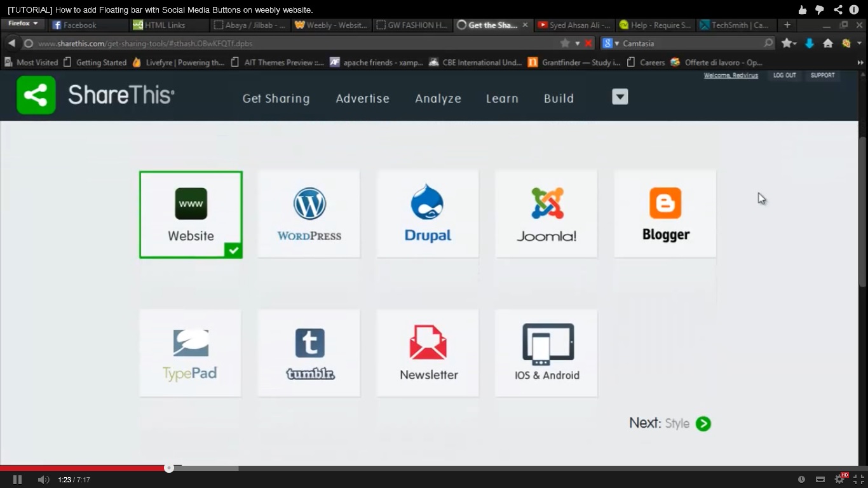Open Get Sharing menu
The height and width of the screenshot is (488, 868).
point(276,98)
